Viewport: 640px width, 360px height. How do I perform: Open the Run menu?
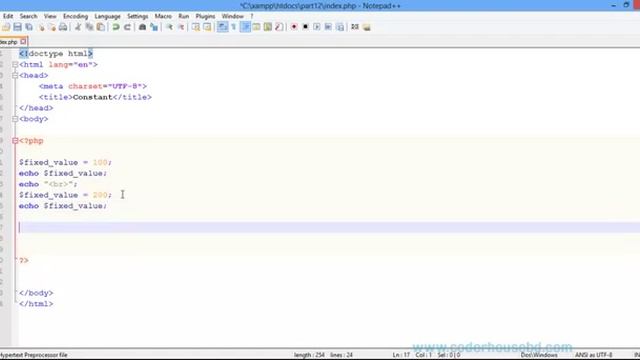[184, 16]
